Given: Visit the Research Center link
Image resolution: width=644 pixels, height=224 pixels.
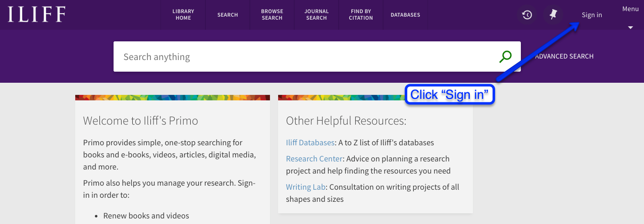Looking at the screenshot, I should 314,159.
